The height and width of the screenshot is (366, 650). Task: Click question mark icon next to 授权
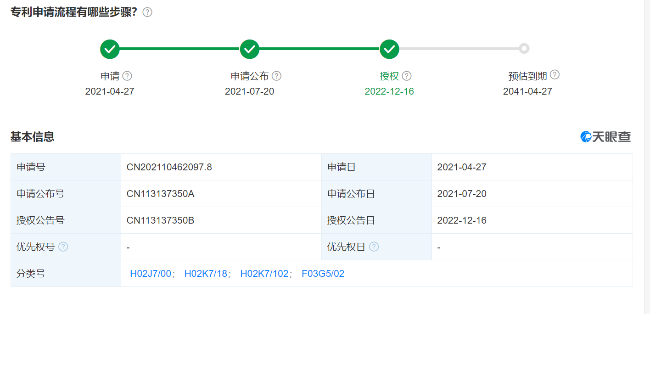coord(407,76)
